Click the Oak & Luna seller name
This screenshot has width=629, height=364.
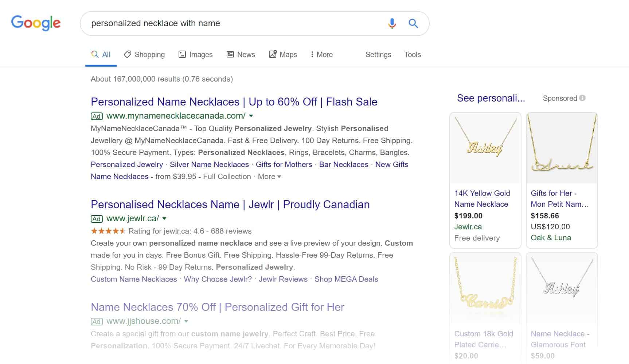[x=551, y=238]
